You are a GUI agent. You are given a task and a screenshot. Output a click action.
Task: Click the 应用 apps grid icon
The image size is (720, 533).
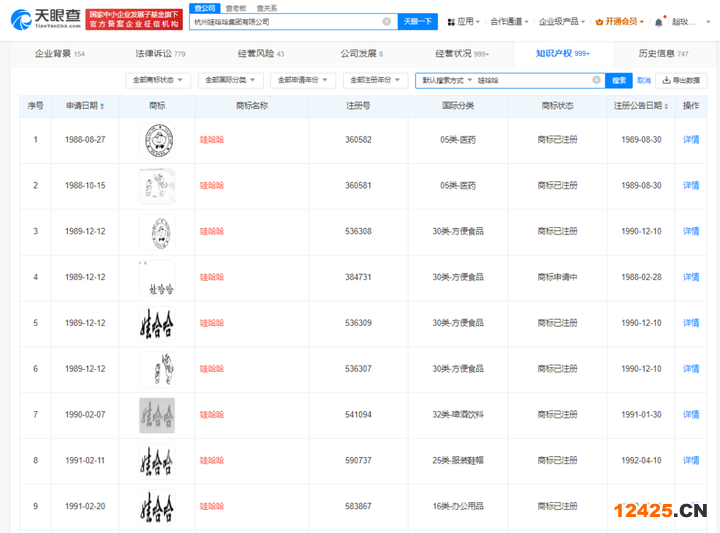(451, 21)
